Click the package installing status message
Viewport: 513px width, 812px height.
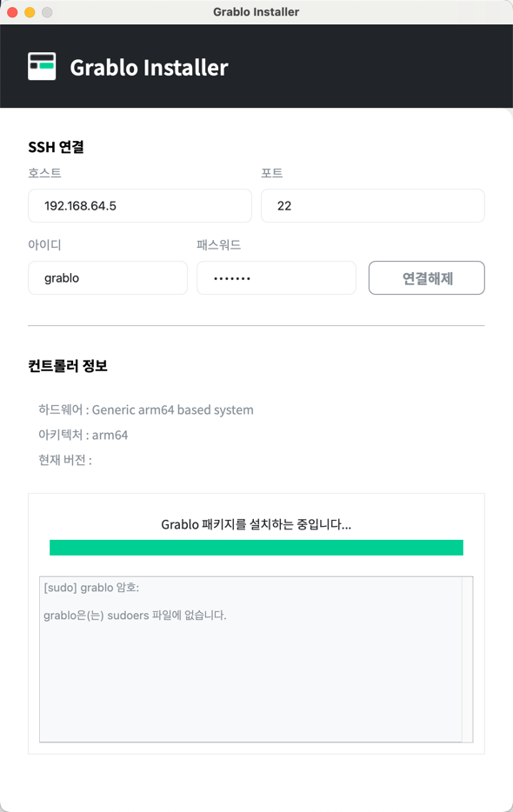(256, 524)
